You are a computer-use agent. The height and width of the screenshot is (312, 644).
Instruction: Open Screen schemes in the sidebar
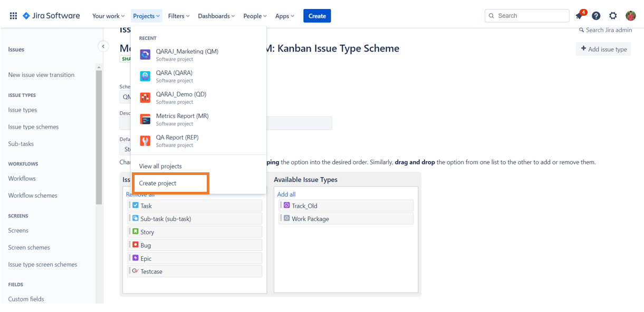tap(29, 247)
